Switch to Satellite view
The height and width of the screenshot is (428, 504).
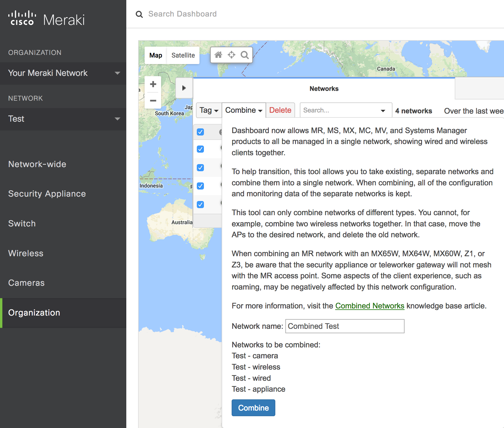tap(183, 55)
